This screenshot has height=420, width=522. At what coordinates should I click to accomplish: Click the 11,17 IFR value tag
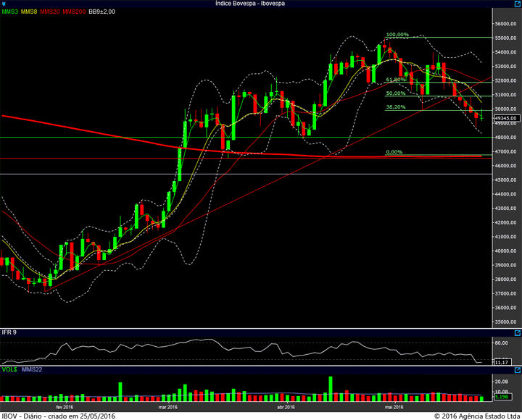(x=502, y=362)
